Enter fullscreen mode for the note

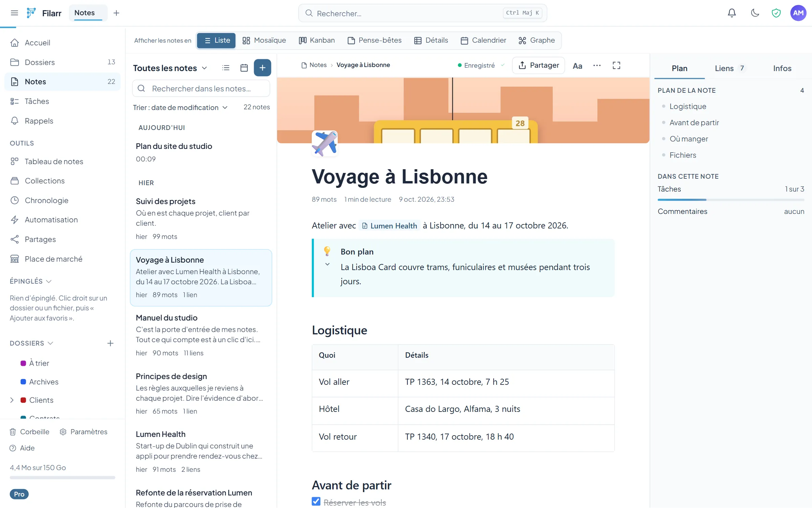(616, 66)
